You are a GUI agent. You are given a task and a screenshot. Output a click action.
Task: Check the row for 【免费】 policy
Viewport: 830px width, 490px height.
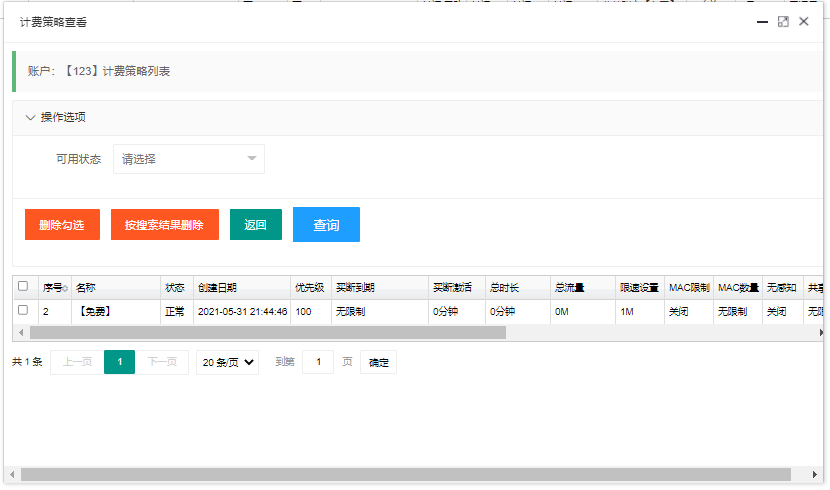pos(23,310)
